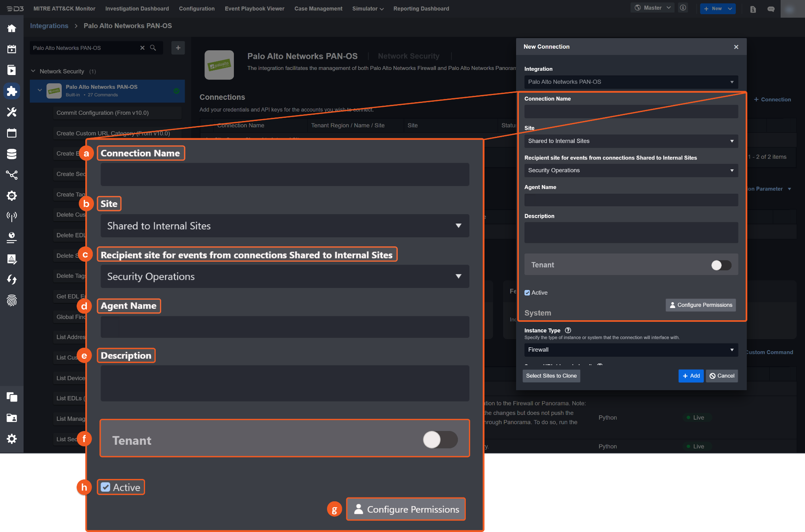Clear the integration search with X icon
805x532 pixels.
(x=142, y=48)
